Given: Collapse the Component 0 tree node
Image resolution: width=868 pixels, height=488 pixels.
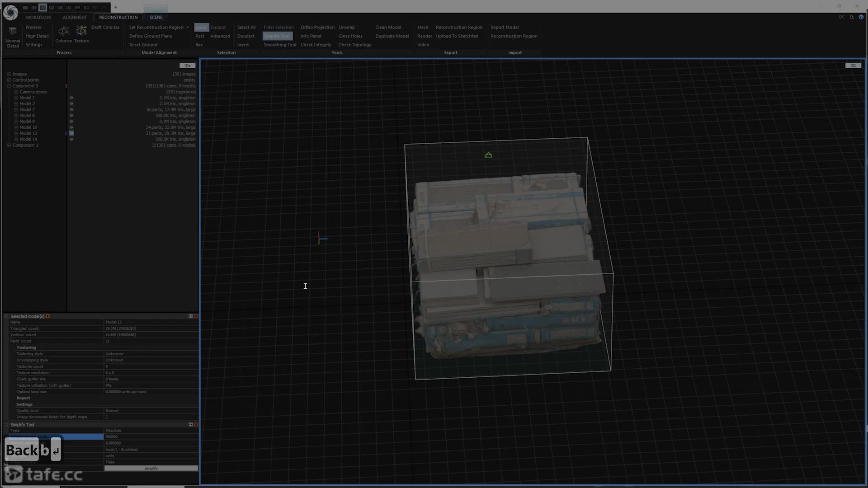Looking at the screenshot, I should pos(9,86).
